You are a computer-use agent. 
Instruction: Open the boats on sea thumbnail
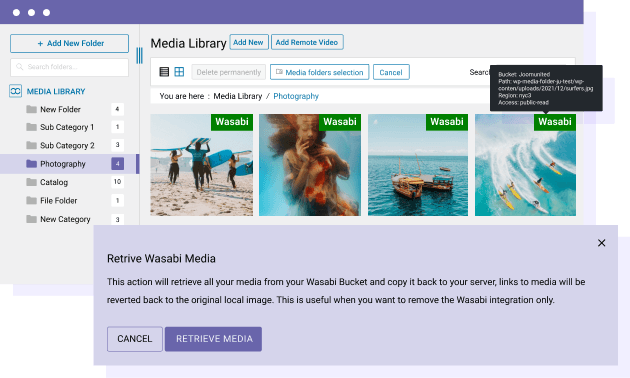point(418,165)
